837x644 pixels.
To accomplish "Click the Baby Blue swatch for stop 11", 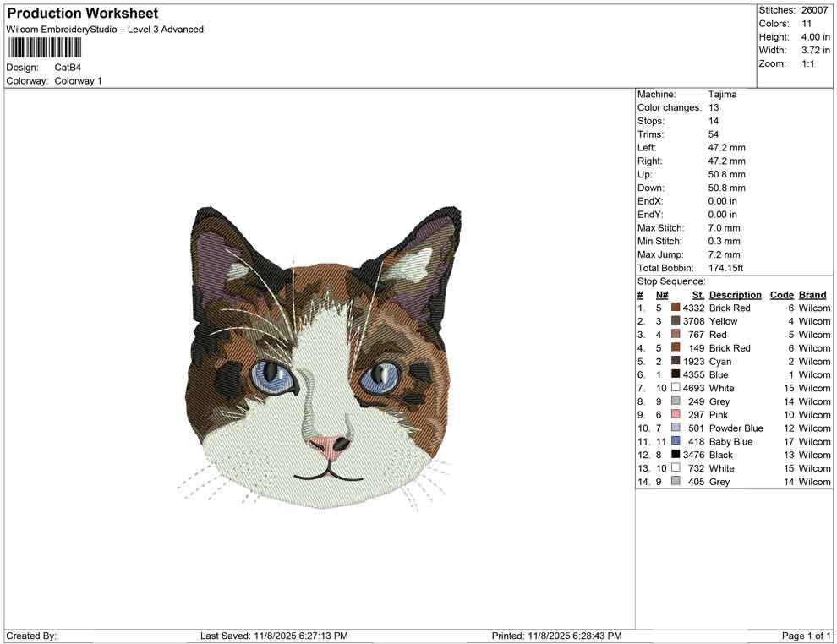I will click(675, 441).
